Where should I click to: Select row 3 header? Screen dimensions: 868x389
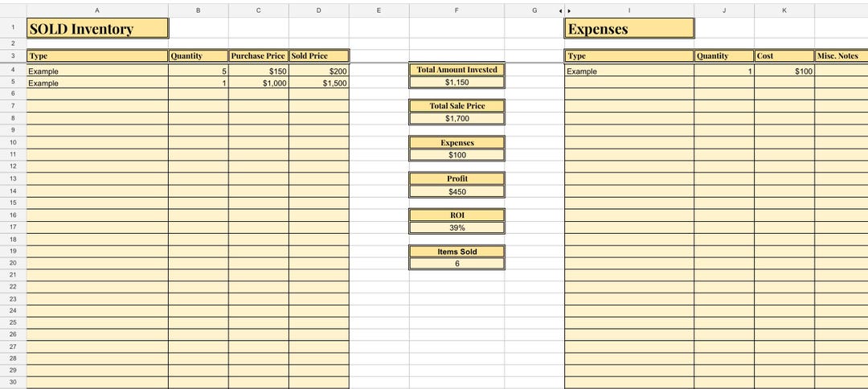tap(13, 56)
